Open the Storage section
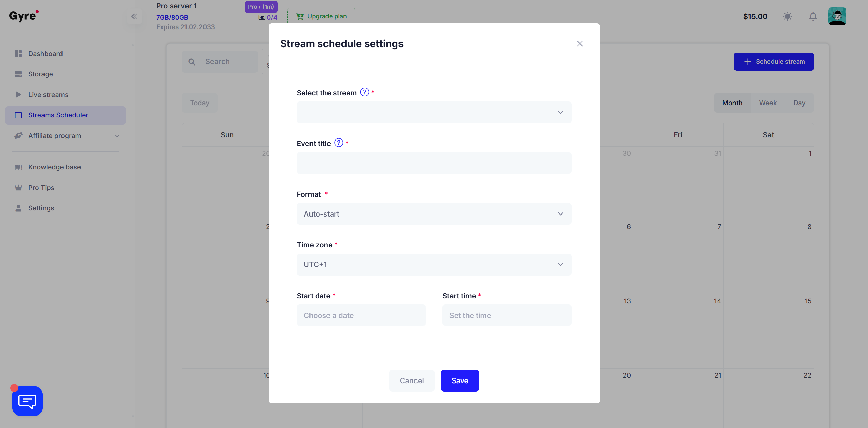Viewport: 868px width, 428px height. tap(40, 74)
